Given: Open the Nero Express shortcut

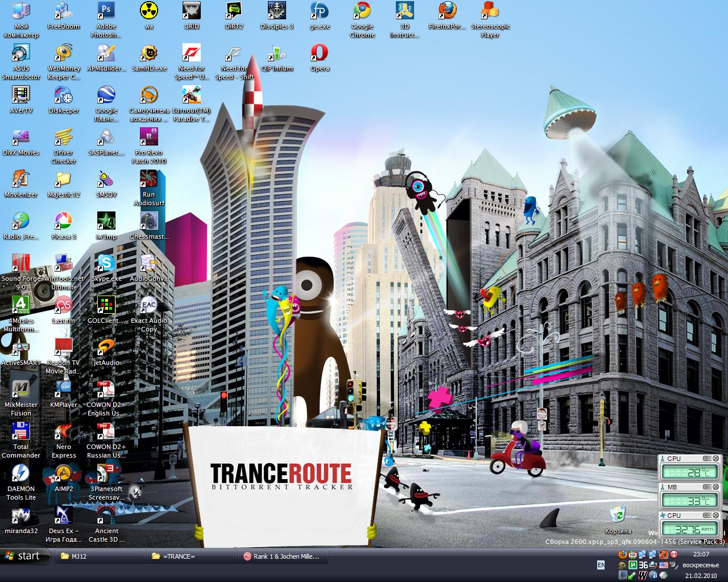Looking at the screenshot, I should [x=64, y=440].
